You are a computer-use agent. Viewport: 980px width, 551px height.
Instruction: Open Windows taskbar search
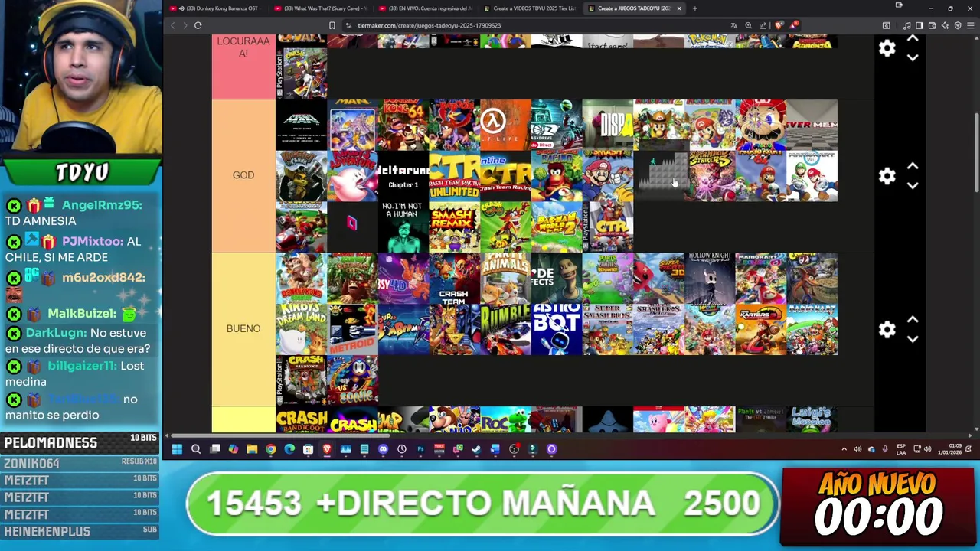tap(196, 449)
